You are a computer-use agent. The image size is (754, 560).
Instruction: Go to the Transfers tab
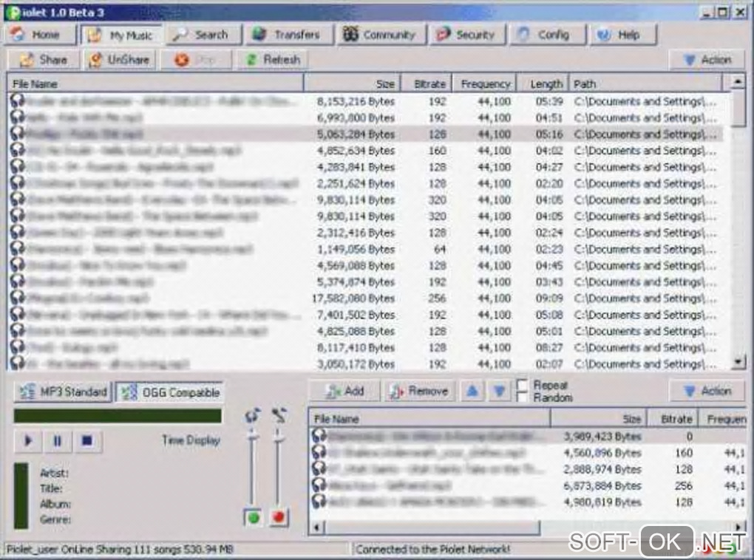tap(290, 35)
